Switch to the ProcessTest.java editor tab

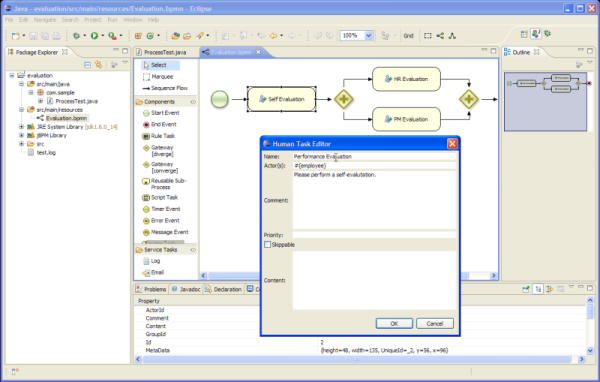(x=165, y=52)
